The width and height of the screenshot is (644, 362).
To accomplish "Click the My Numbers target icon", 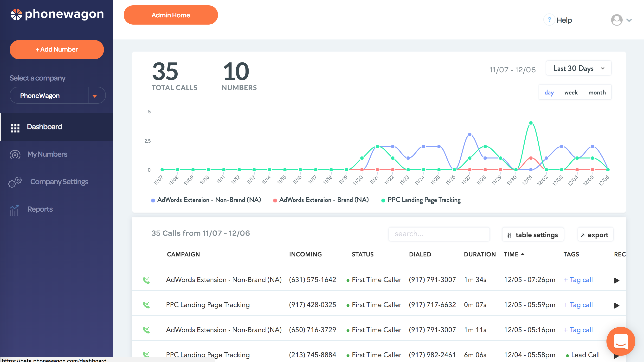I will pos(15,155).
